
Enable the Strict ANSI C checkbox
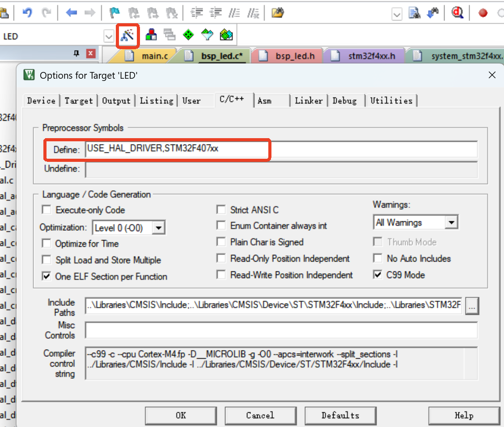click(x=221, y=209)
